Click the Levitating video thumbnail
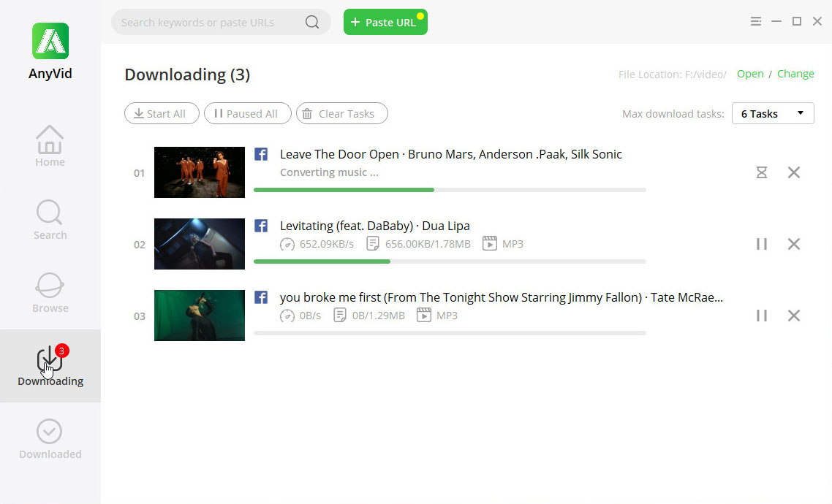This screenshot has width=832, height=504. [x=200, y=244]
